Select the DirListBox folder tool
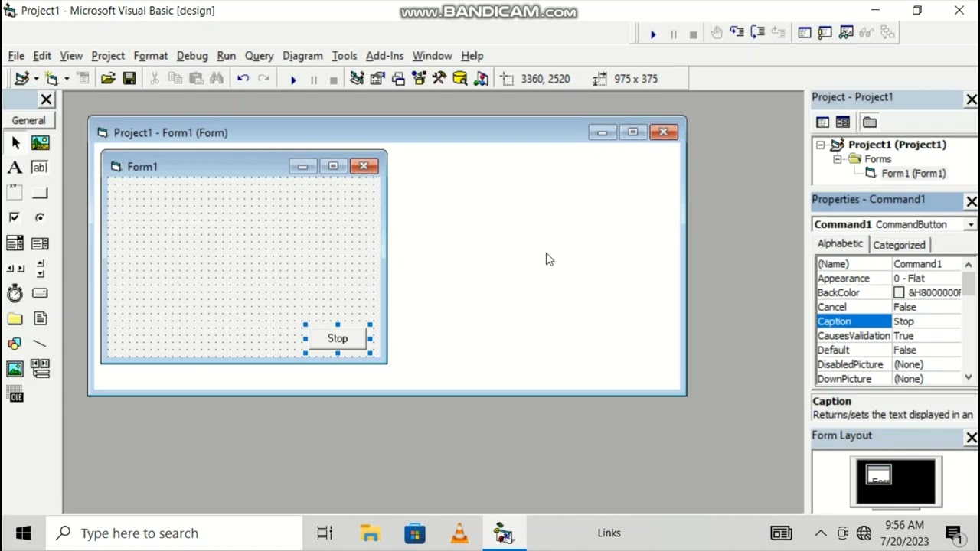This screenshot has height=551, width=980. coord(15,318)
